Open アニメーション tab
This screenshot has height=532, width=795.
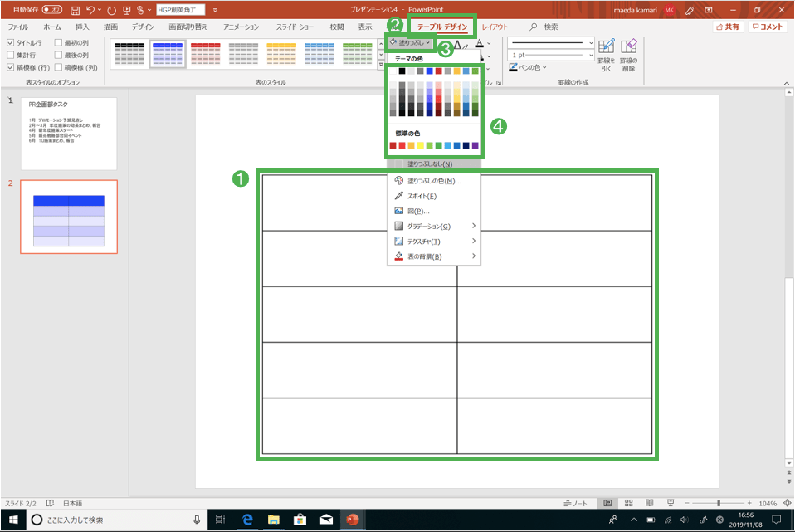pyautogui.click(x=241, y=27)
